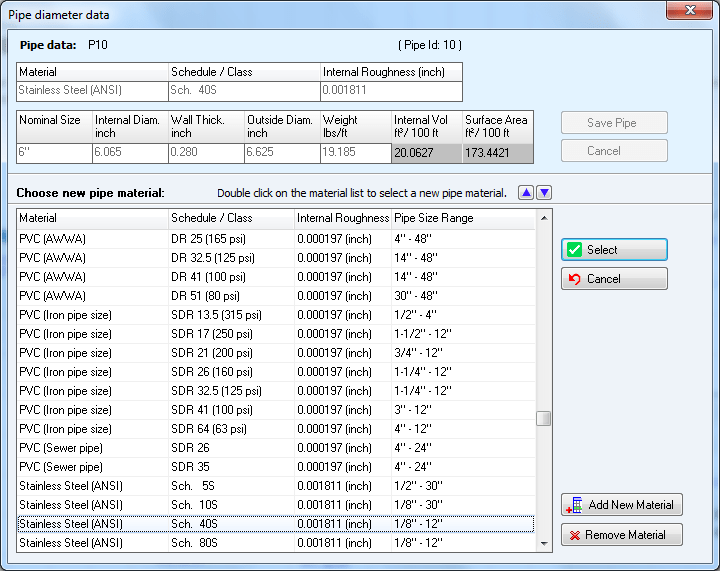Select PVC (AWWA) DR 25 (165 psi) row
Image resolution: width=720 pixels, height=576 pixels.
coord(276,239)
